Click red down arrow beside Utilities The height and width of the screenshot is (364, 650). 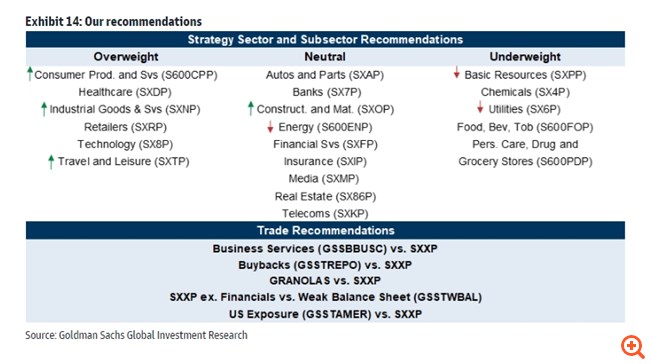pyautogui.click(x=480, y=107)
